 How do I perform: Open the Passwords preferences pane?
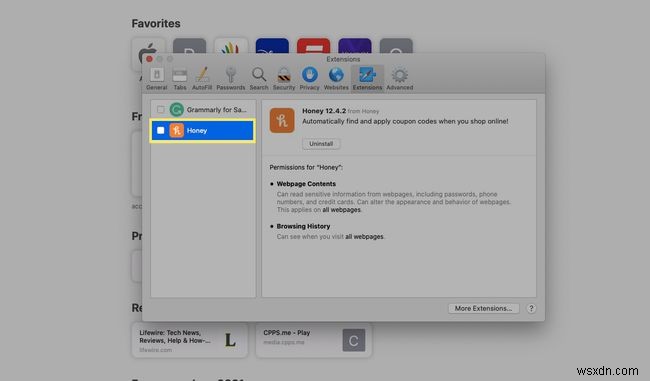(230, 79)
